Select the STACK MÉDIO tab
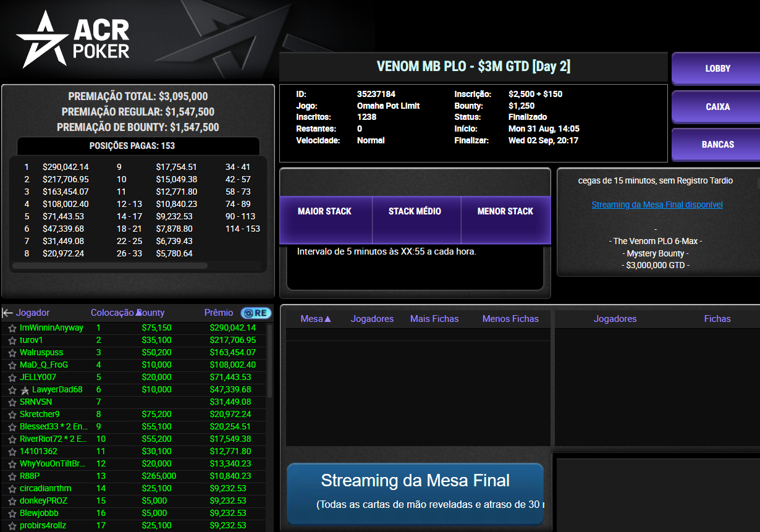The height and width of the screenshot is (532, 760). point(415,220)
